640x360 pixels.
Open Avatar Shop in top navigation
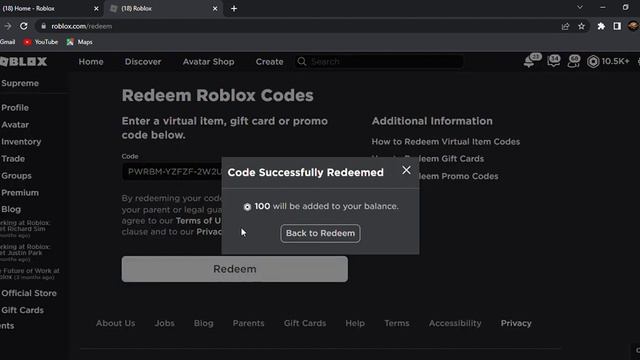[209, 62]
